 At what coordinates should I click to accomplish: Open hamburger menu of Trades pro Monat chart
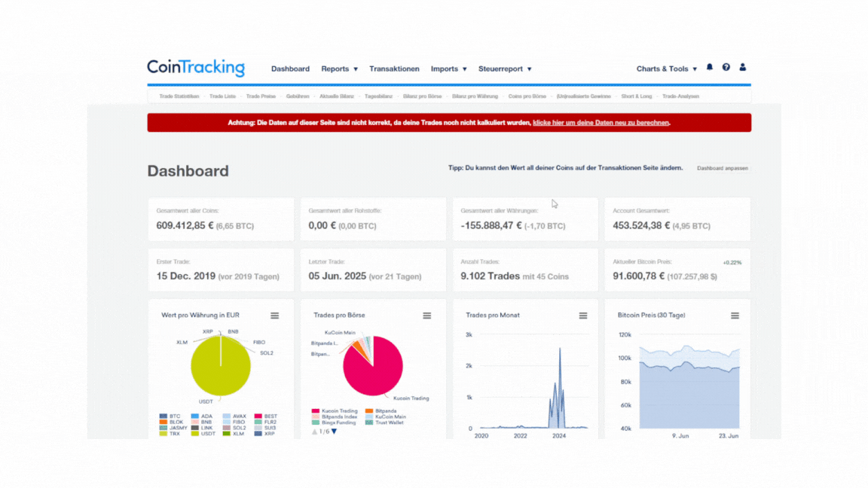point(583,316)
